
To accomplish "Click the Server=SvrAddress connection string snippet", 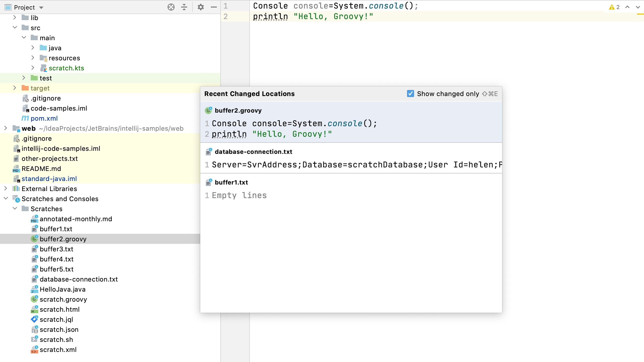I will coord(357,165).
